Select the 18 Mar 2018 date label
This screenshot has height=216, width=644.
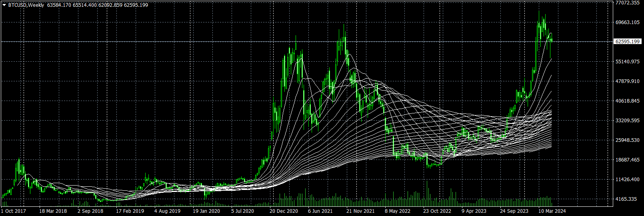(x=53, y=211)
